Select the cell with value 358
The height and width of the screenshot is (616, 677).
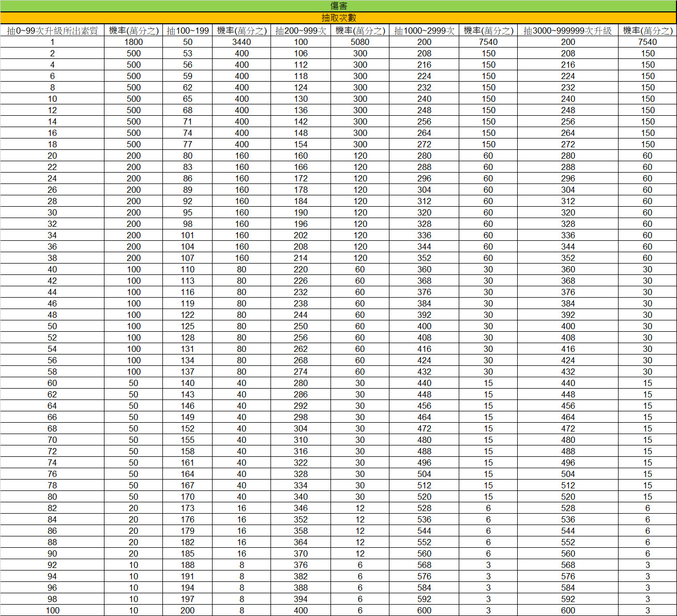(300, 531)
